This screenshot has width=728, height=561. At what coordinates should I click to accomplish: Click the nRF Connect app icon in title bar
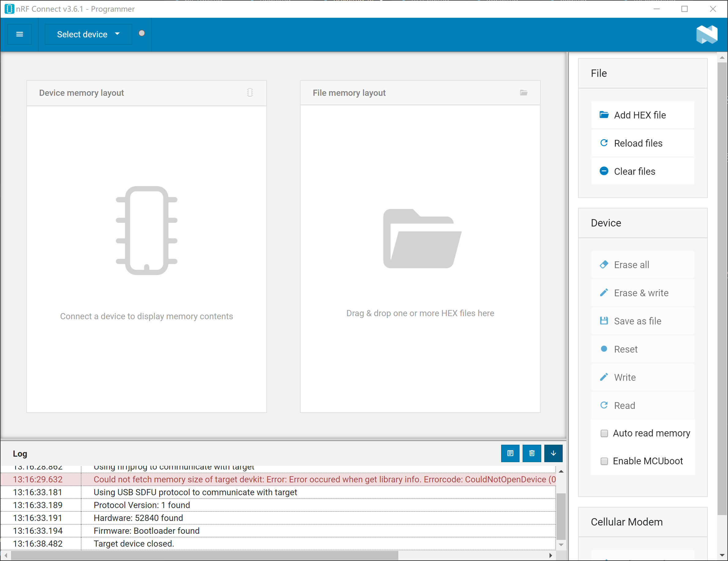coord(9,9)
